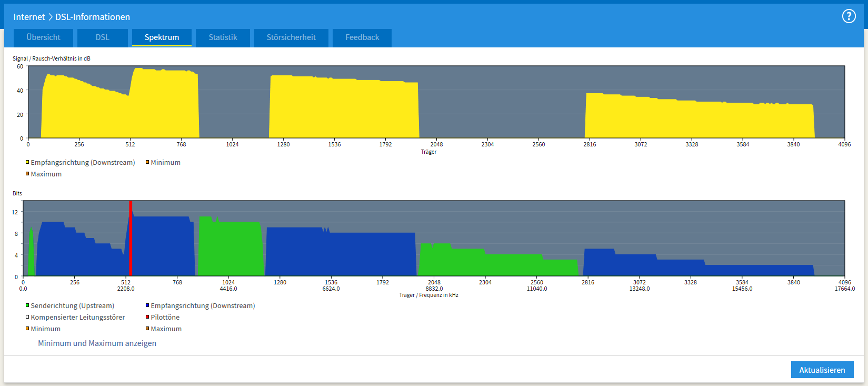This screenshot has height=386, width=868.
Task: Click the '13248.0' frequency value
Action: point(640,289)
